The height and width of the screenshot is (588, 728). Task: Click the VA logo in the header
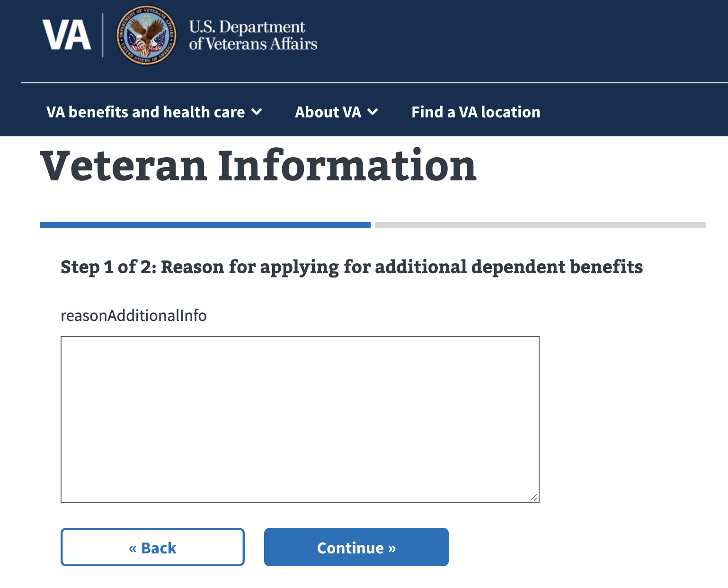pos(66,34)
